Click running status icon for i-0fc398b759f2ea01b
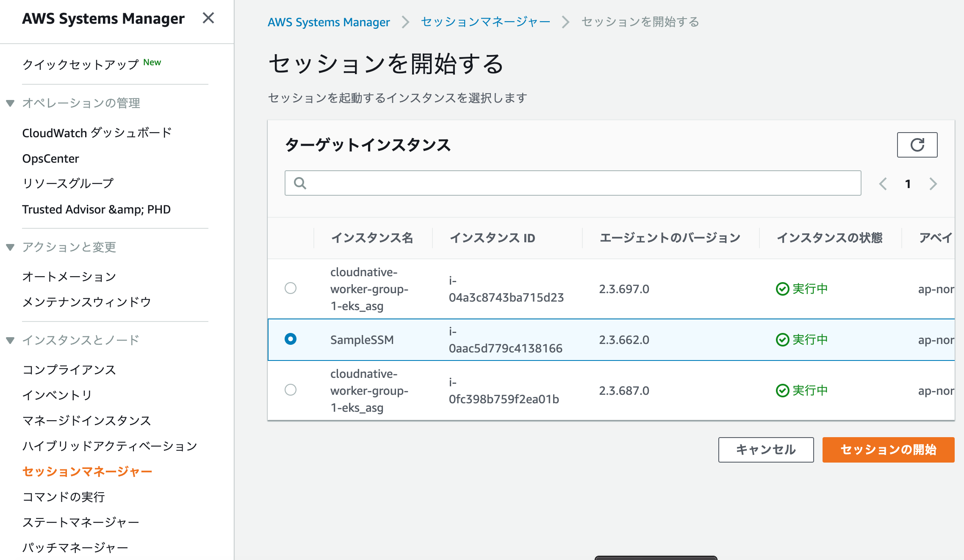The width and height of the screenshot is (964, 560). 782,391
